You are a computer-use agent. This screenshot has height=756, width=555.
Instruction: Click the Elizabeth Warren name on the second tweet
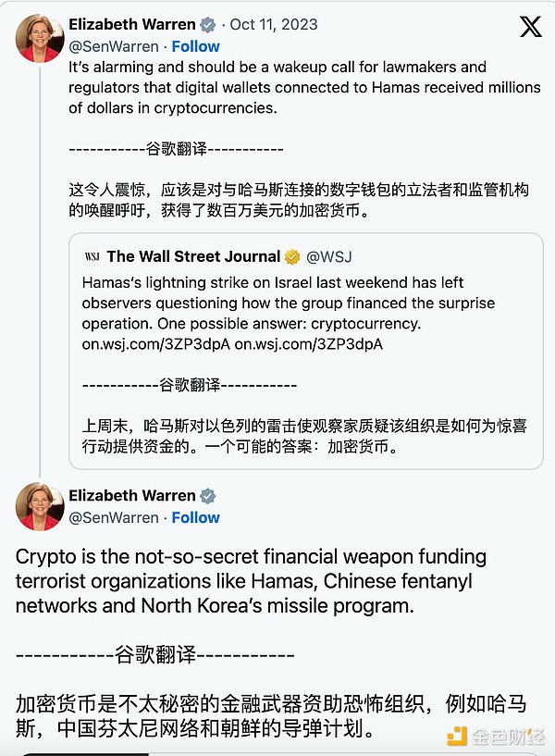[x=132, y=496]
